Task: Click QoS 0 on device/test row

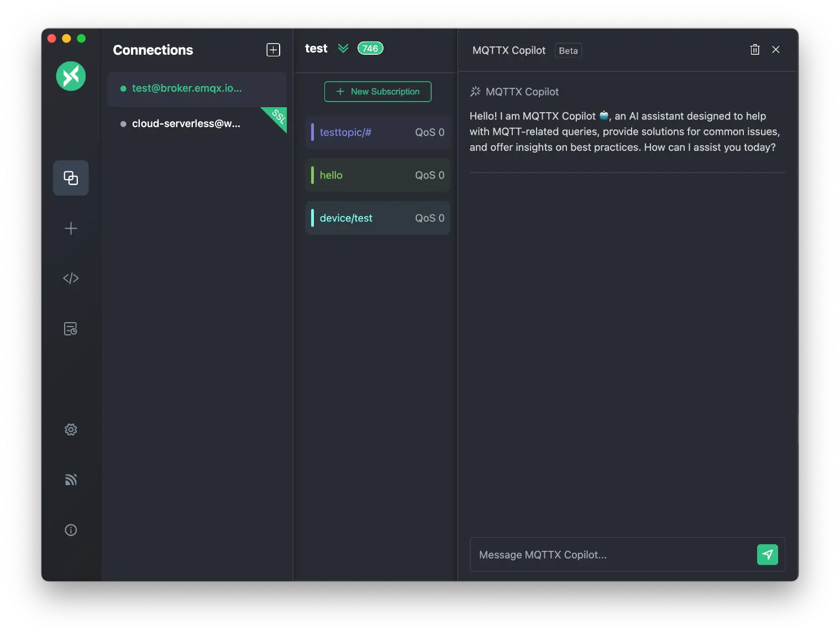Action: click(x=429, y=218)
